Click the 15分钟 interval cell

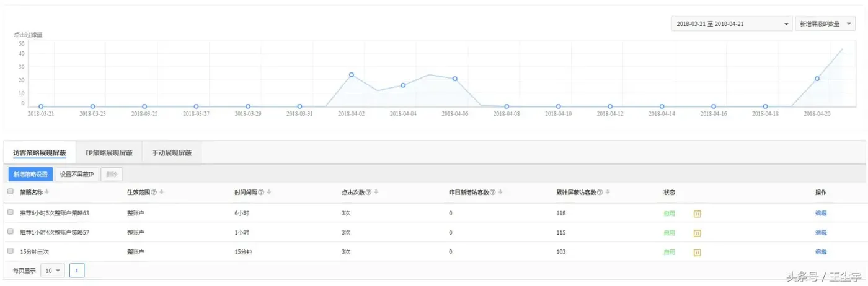coord(244,252)
